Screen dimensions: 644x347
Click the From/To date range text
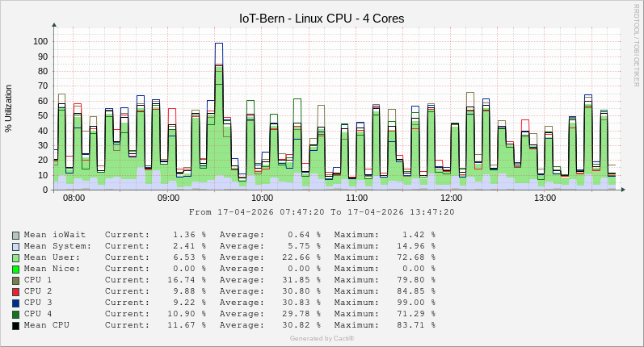point(322,212)
